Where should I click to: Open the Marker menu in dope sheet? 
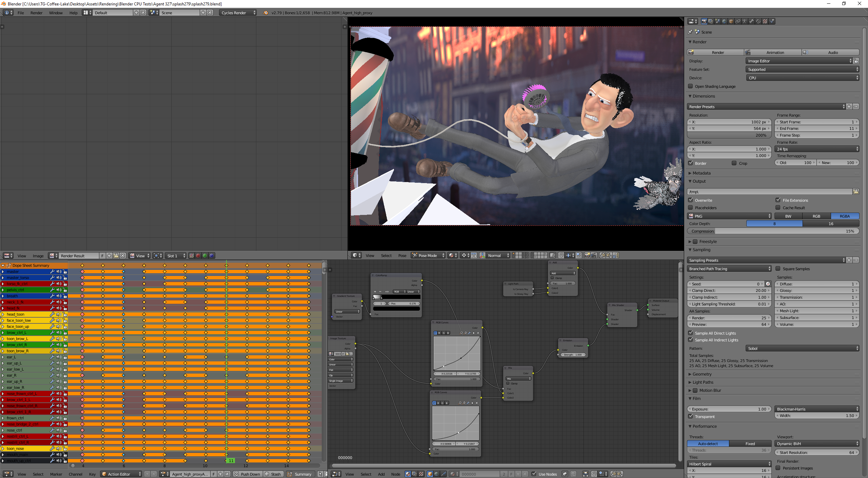(56, 474)
